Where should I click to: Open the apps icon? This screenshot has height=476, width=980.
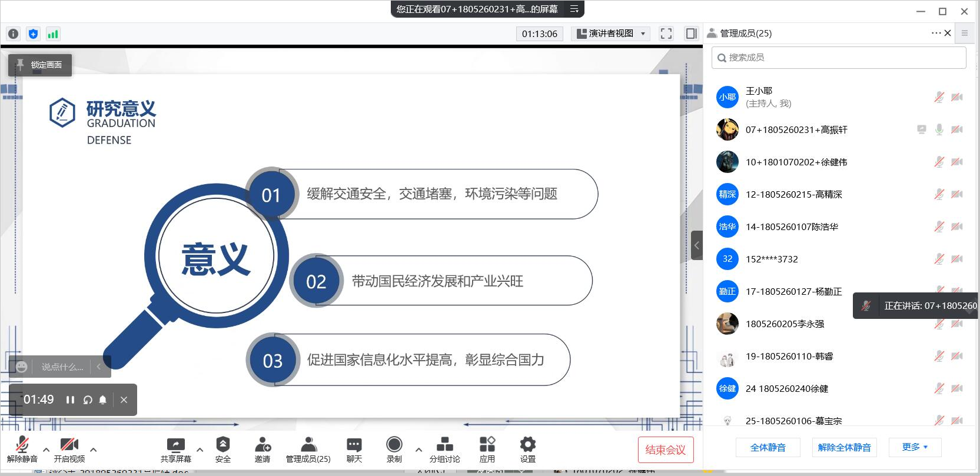[x=487, y=445]
